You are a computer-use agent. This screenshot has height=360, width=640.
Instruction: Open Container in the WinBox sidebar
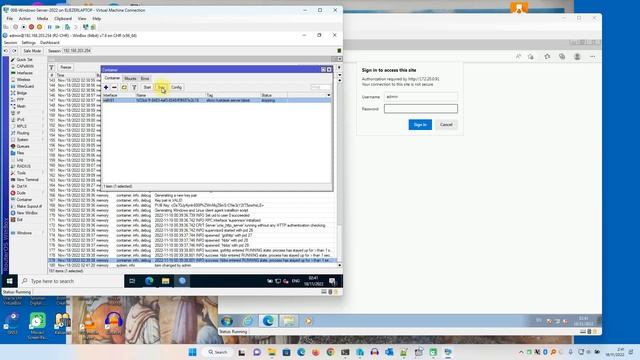pyautogui.click(x=24, y=200)
